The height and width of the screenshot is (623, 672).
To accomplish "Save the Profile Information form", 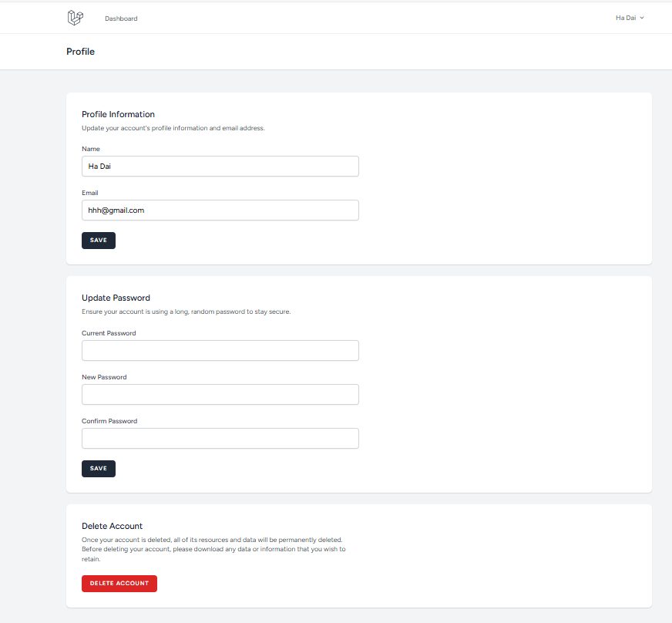I will [x=99, y=241].
